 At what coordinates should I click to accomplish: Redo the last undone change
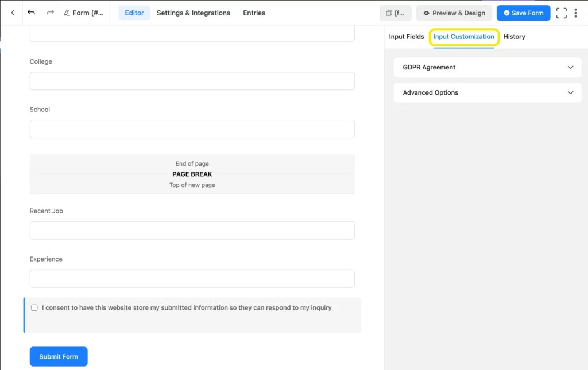[x=50, y=13]
